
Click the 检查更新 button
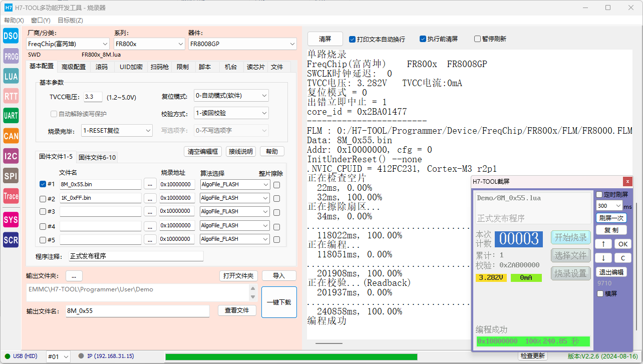[533, 356]
